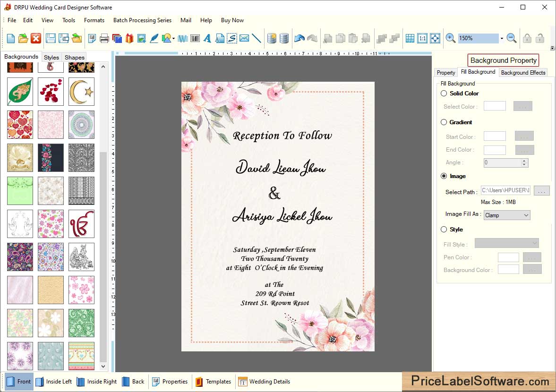
Task: Expand the 150% zoom level dropdown
Action: pos(502,39)
